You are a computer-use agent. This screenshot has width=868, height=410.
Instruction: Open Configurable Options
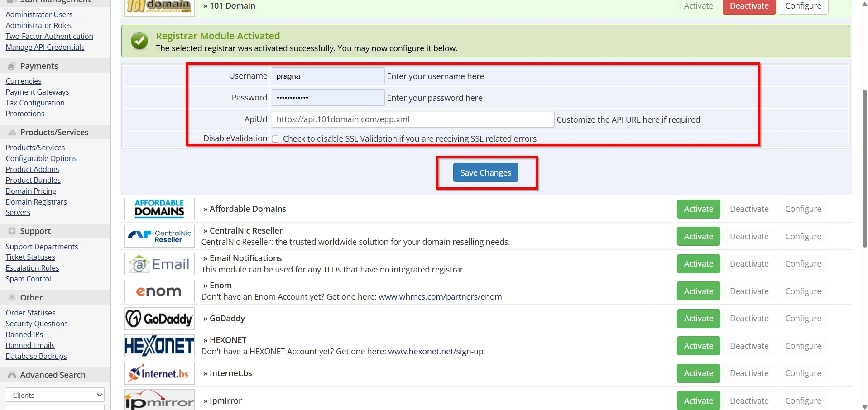(41, 158)
